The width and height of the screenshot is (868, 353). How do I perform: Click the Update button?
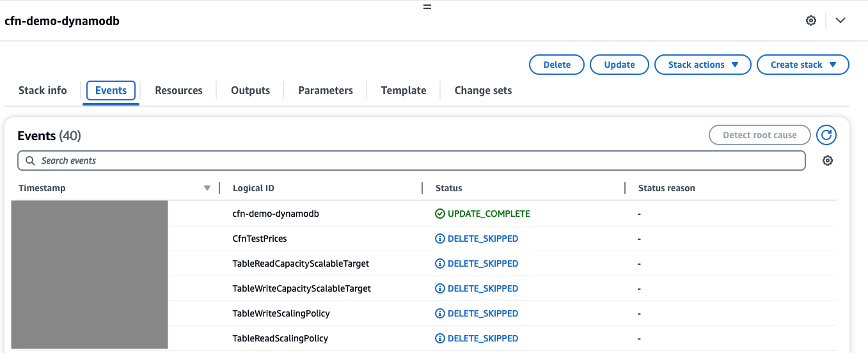tap(619, 65)
